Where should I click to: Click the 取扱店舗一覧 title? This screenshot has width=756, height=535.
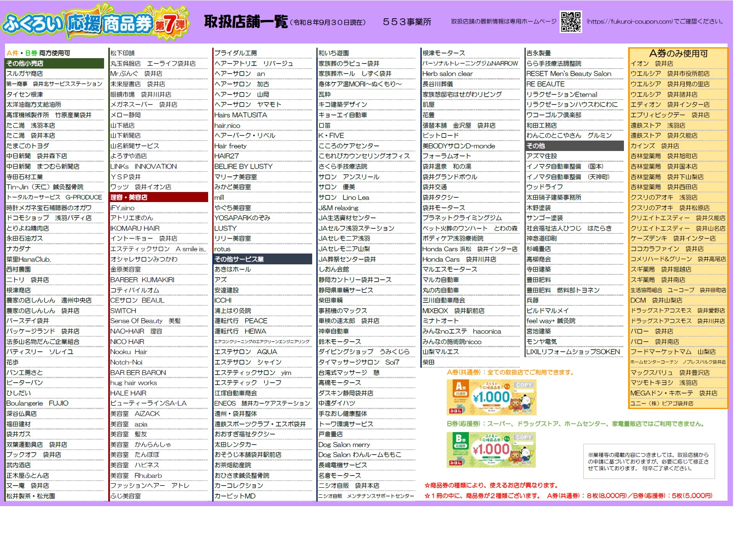point(246,22)
